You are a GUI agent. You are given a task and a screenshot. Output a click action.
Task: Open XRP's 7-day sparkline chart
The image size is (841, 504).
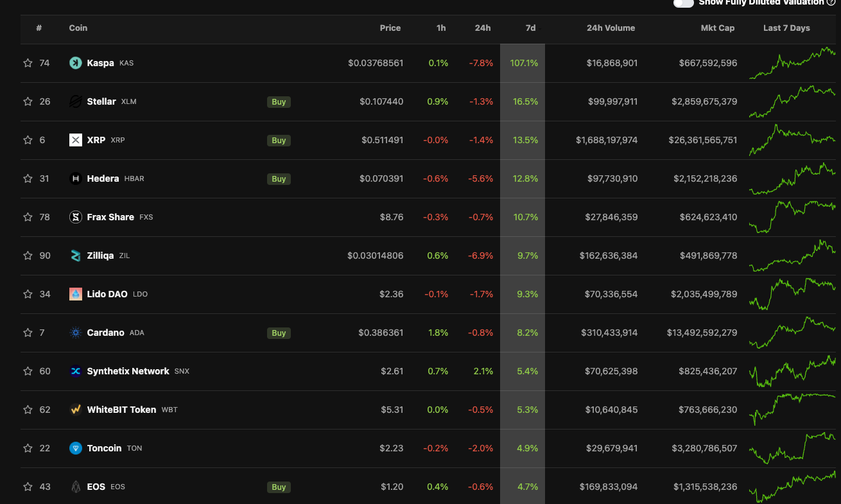(x=792, y=140)
